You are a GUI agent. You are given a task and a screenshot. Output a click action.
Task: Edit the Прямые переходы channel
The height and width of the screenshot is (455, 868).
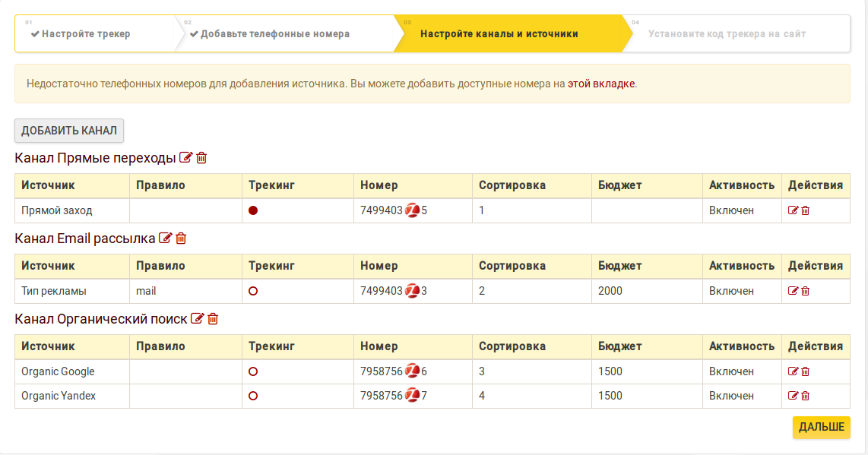coord(186,158)
